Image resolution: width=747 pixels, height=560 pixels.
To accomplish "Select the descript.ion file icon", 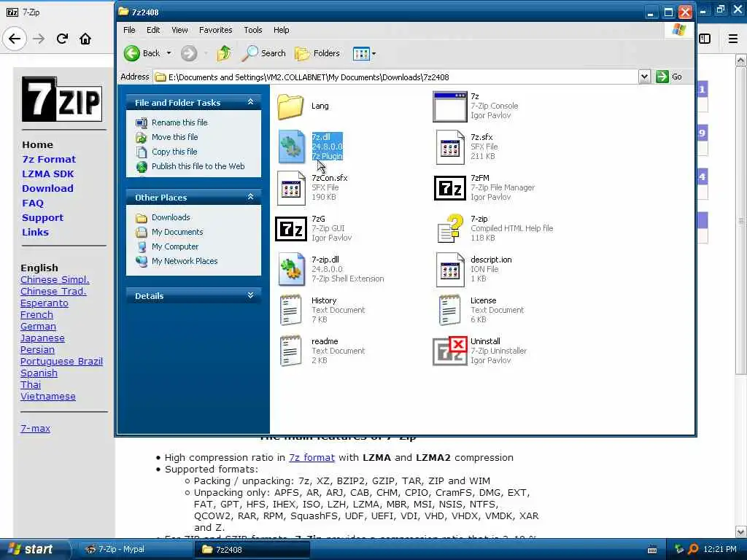I will coord(449,270).
